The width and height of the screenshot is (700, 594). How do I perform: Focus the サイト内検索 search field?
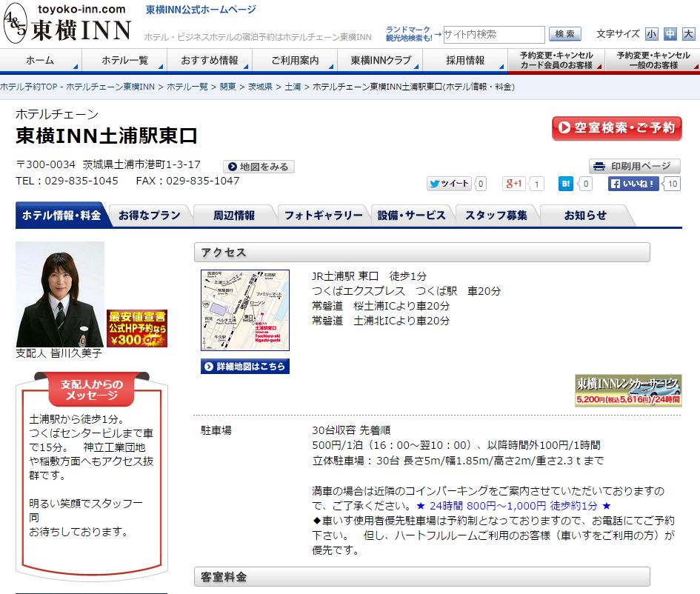point(494,34)
